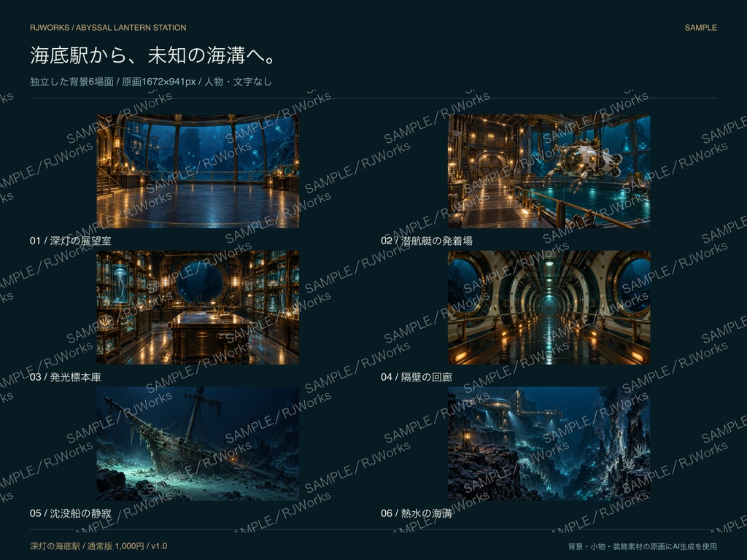Select the 発光標本庫 specimen library image
Viewport: 747px width, 560px height.
pos(198,308)
